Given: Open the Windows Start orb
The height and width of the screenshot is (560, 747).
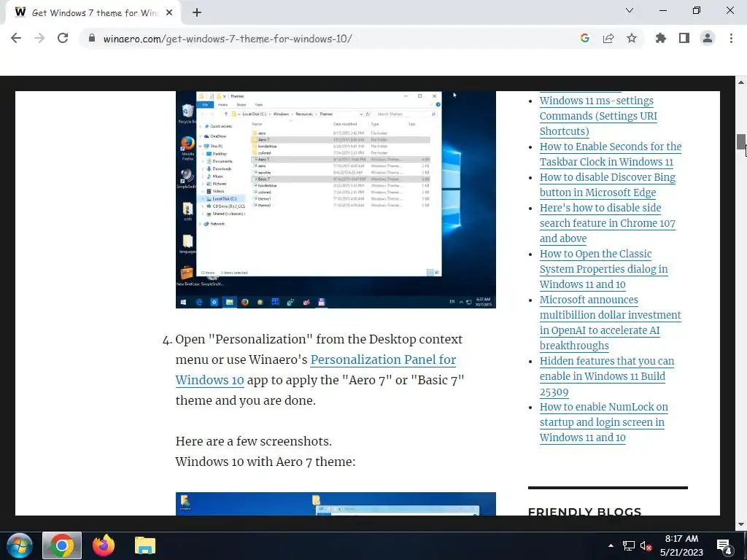Looking at the screenshot, I should [x=20, y=545].
